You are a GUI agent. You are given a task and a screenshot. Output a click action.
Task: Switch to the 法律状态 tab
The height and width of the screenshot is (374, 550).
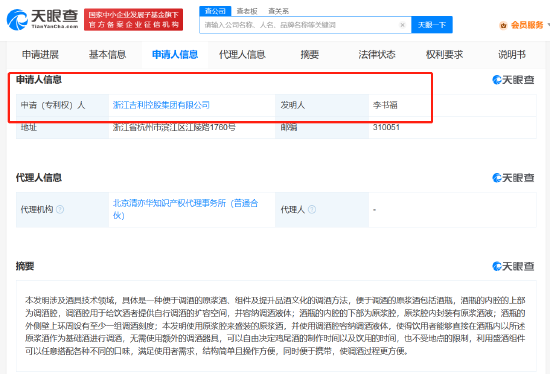[377, 54]
